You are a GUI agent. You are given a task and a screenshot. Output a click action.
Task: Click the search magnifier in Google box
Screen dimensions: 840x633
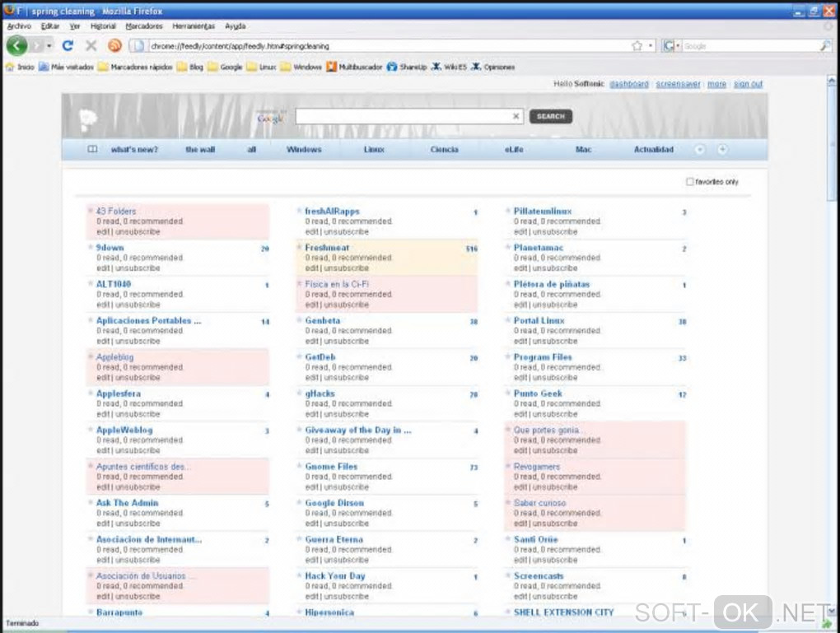point(825,46)
